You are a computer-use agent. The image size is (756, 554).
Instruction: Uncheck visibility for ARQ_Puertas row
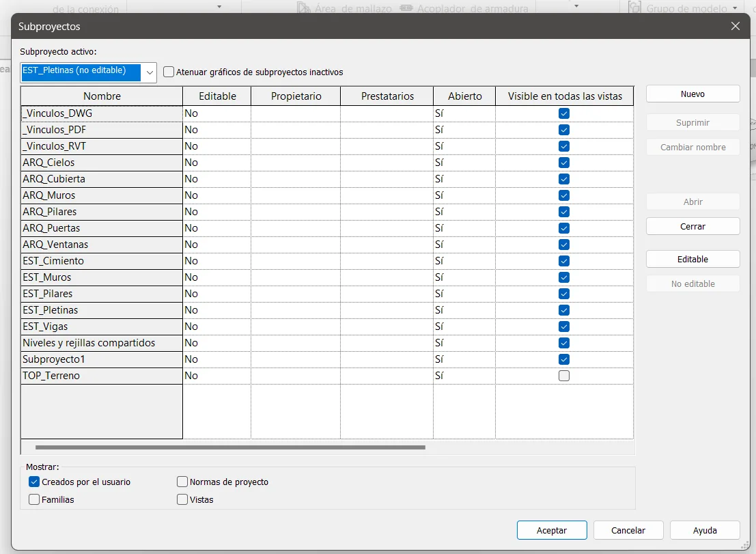point(563,228)
